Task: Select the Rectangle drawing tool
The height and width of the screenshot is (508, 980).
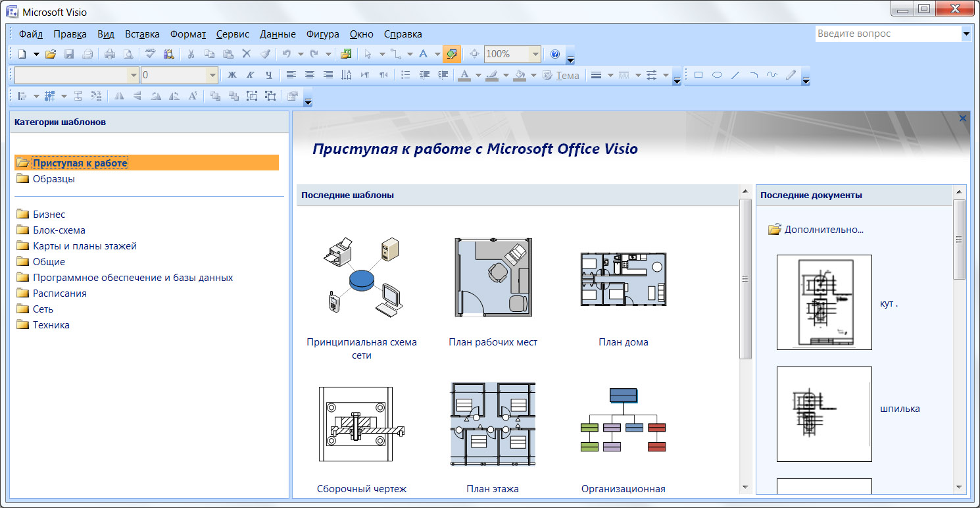Action: 698,75
